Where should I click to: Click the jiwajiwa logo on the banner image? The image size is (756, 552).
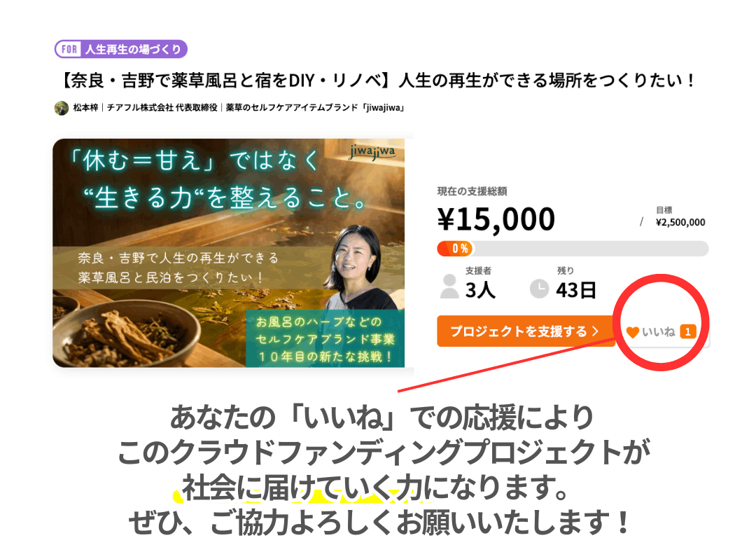click(x=372, y=153)
